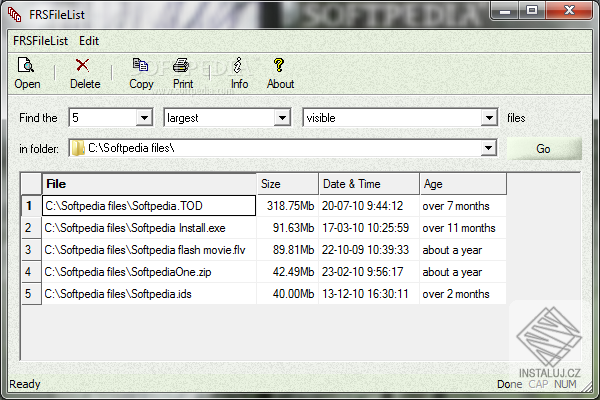Open the Edit menu
This screenshot has width=600, height=400.
(89, 41)
